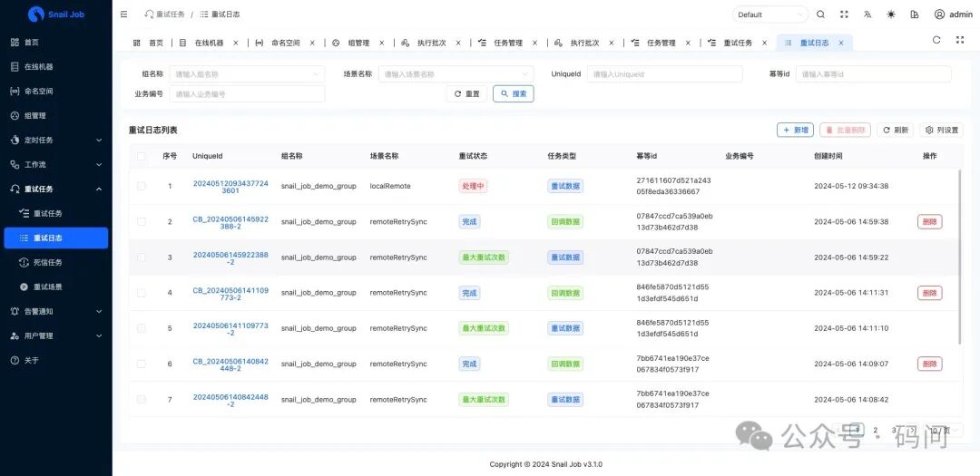This screenshot has height=476, width=980.
Task: Open 首页 from the sidebar
Action: tap(56, 43)
